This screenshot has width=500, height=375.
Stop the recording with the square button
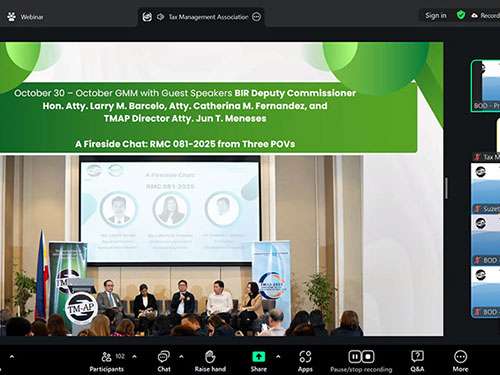(368, 357)
